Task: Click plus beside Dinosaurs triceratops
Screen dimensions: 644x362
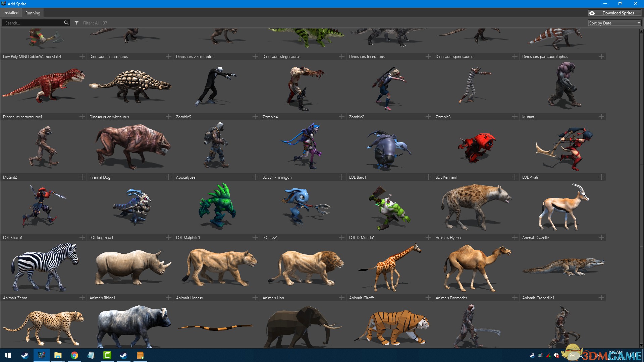Action: point(428,56)
